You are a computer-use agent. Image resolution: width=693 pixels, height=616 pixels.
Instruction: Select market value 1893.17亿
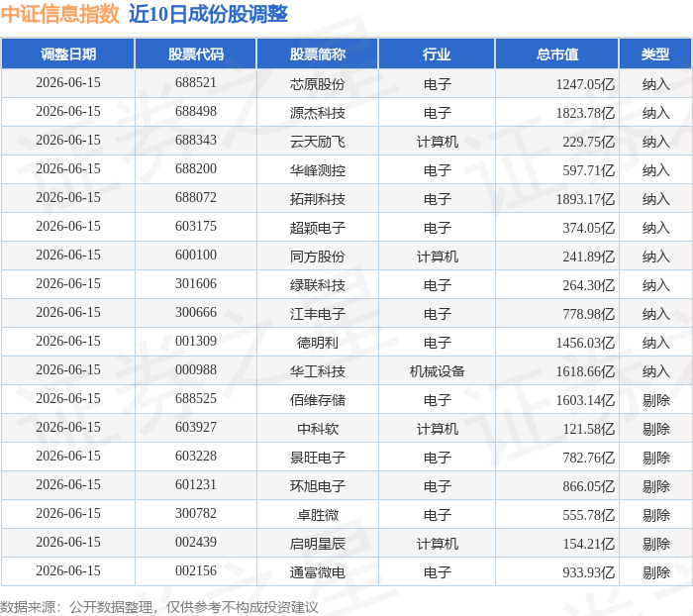(585, 199)
